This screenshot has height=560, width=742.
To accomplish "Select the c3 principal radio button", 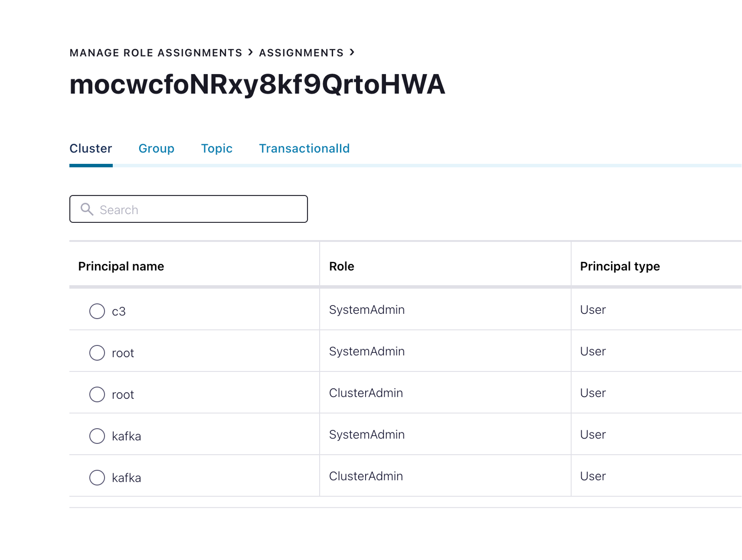I will [97, 311].
